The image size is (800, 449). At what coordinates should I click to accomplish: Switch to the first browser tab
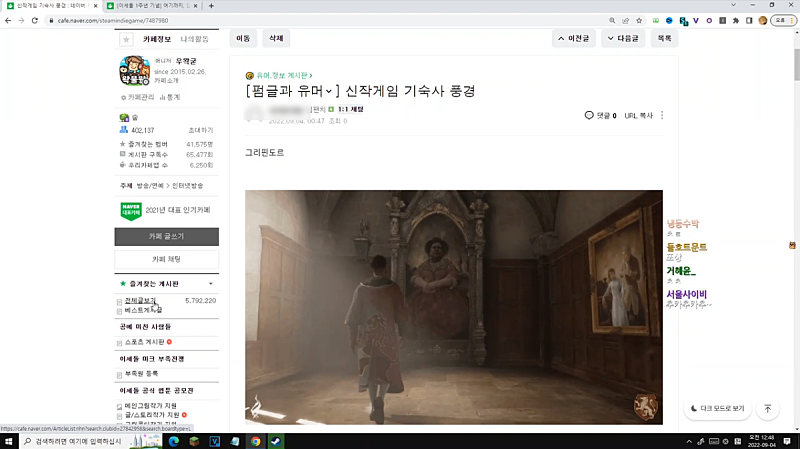(52, 6)
